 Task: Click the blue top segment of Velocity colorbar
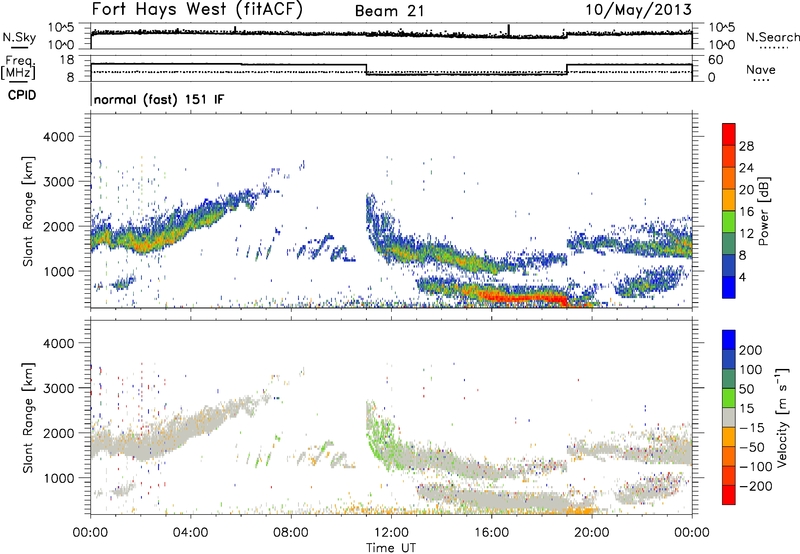(x=729, y=340)
